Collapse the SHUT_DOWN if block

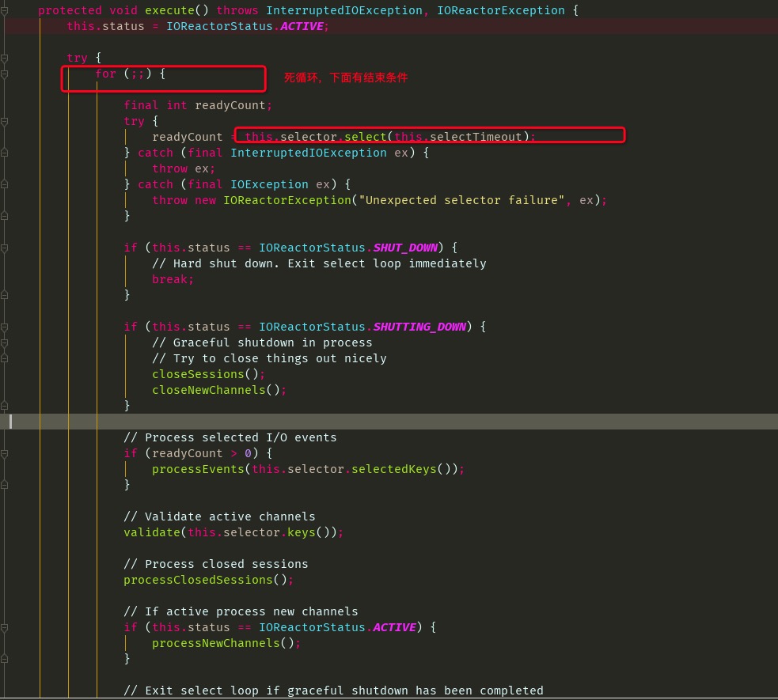(4, 247)
